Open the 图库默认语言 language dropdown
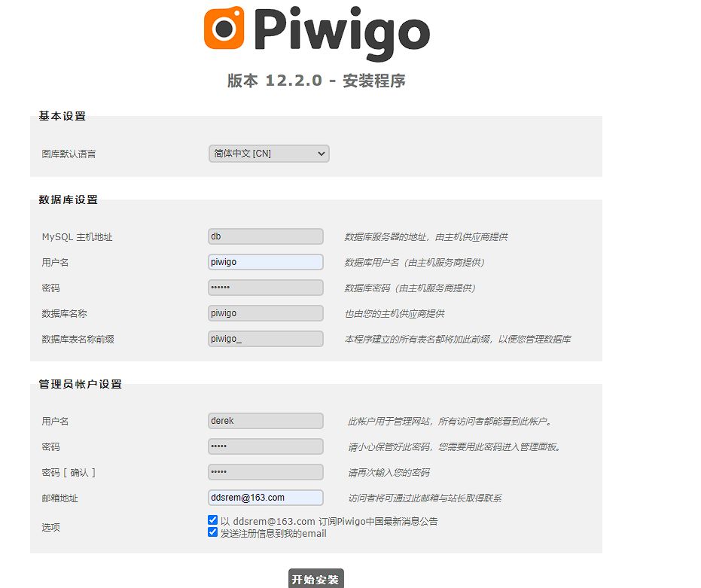The image size is (701, 588). [269, 154]
